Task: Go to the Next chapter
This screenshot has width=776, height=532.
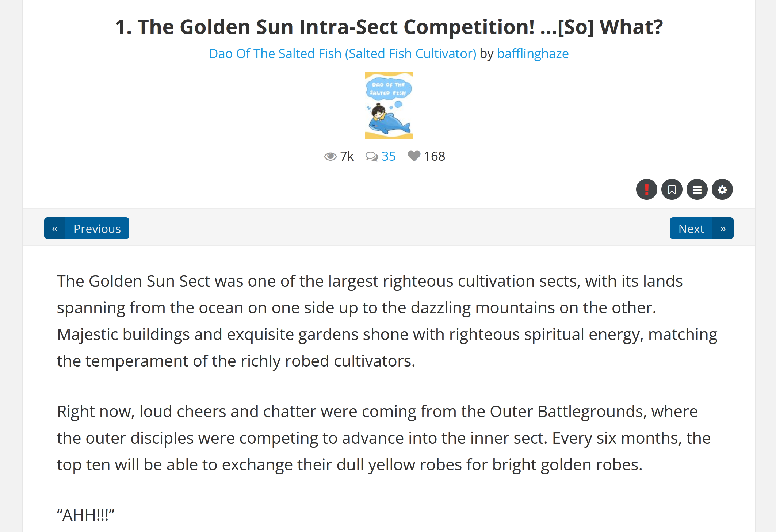Action: pos(691,229)
